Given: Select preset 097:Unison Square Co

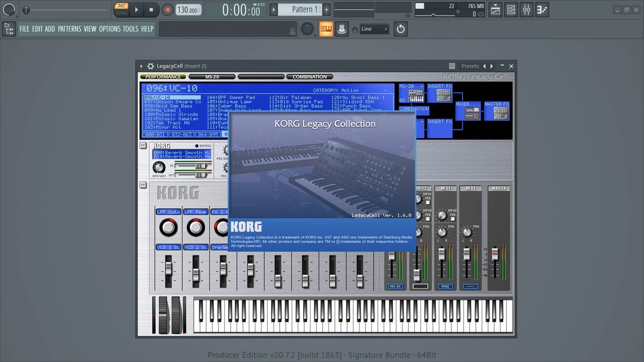Looking at the screenshot, I should 172,102.
